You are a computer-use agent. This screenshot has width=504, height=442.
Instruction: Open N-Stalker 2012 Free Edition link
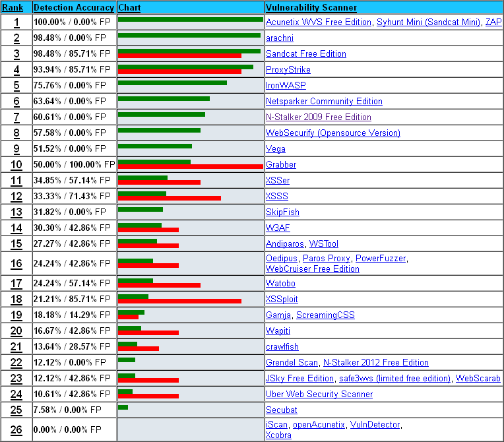(x=376, y=363)
